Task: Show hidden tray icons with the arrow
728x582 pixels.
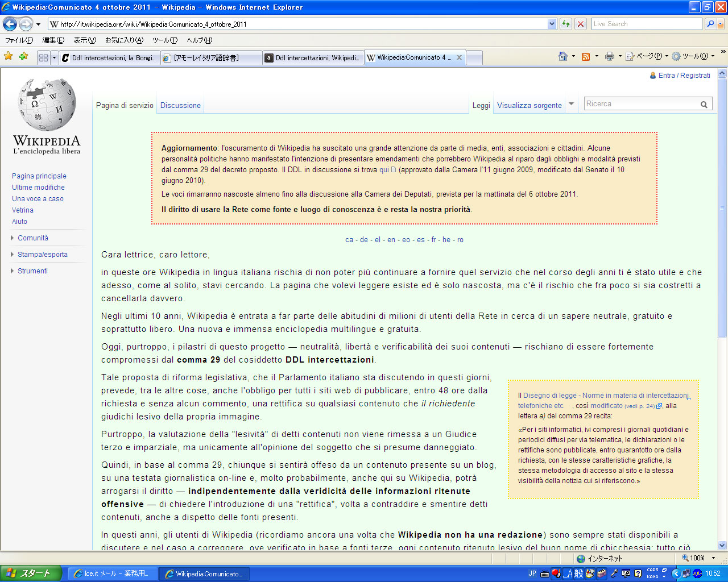Action: [x=676, y=573]
